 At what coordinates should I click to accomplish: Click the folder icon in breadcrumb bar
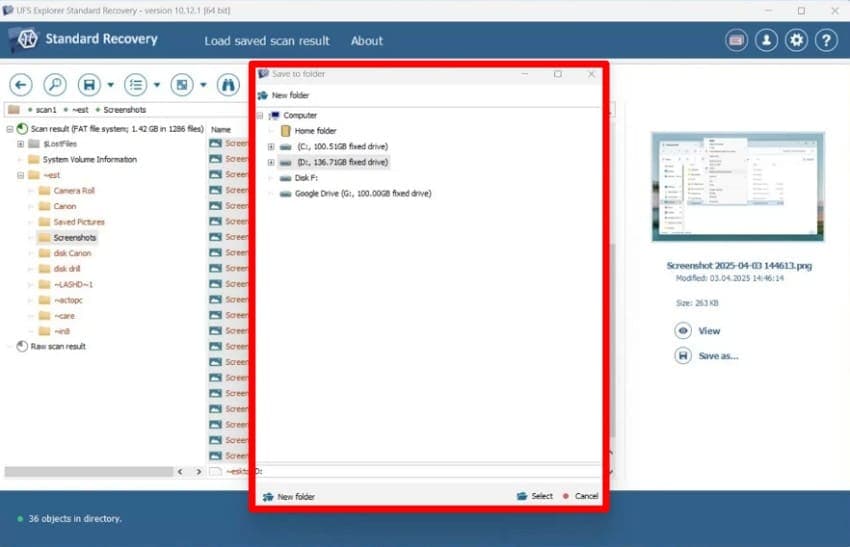[x=14, y=110]
